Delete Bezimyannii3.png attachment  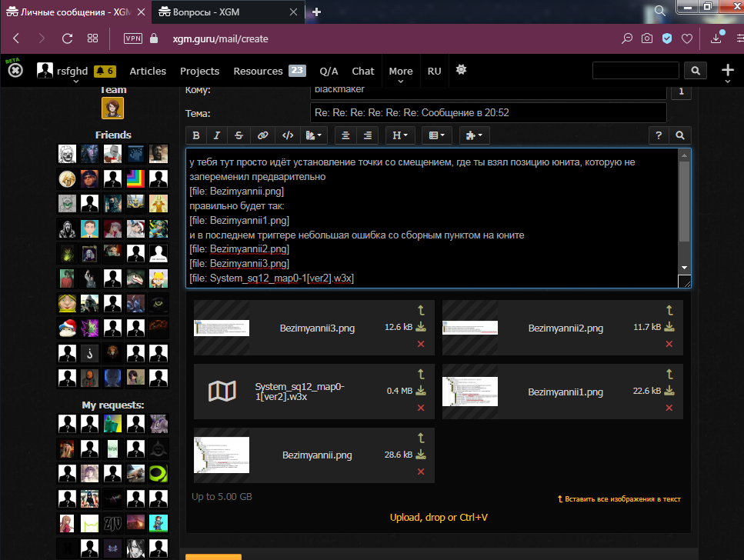coord(421,344)
